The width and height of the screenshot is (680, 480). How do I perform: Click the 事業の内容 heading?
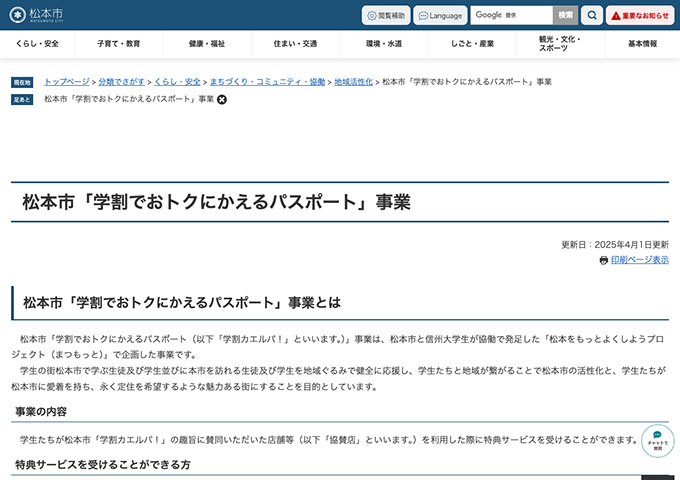(x=41, y=411)
